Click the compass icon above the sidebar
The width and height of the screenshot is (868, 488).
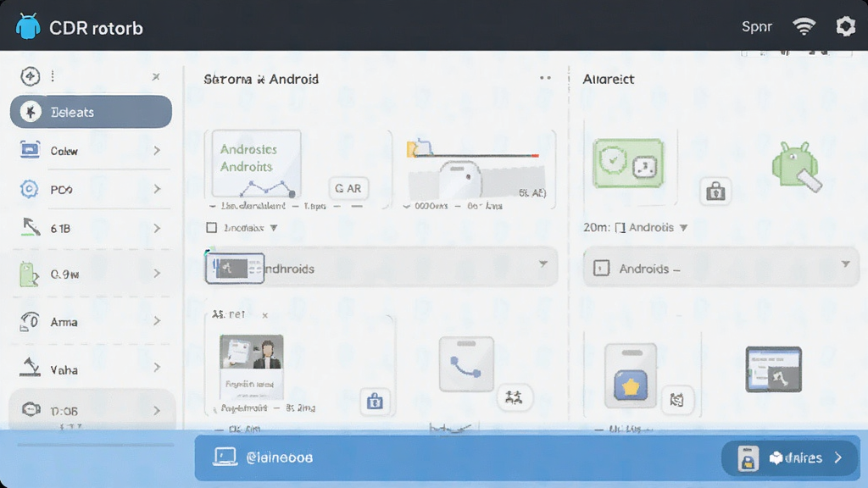pyautogui.click(x=30, y=75)
